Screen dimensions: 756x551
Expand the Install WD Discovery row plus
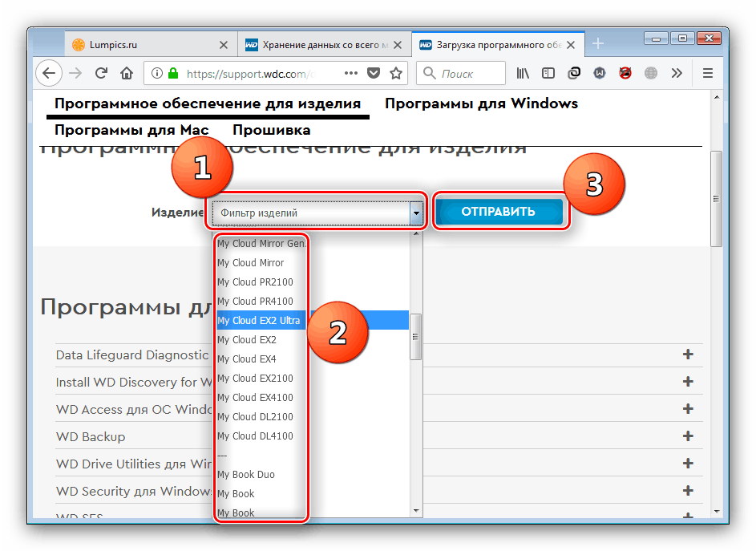coord(688,382)
